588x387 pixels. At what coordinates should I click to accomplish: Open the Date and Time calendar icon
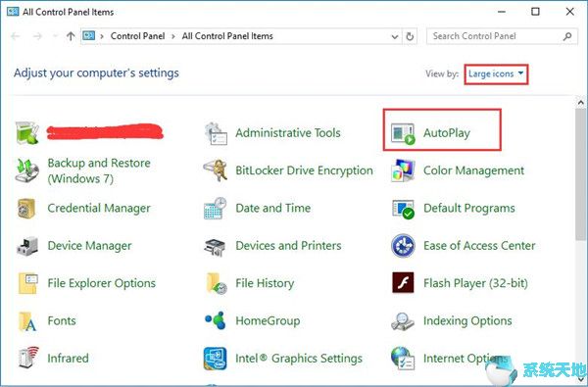[x=216, y=208]
